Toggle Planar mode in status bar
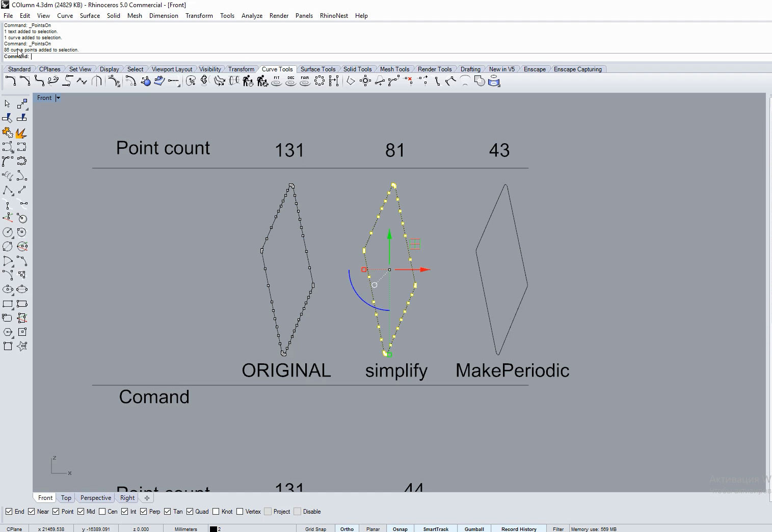The width and height of the screenshot is (772, 532). pos(373,529)
